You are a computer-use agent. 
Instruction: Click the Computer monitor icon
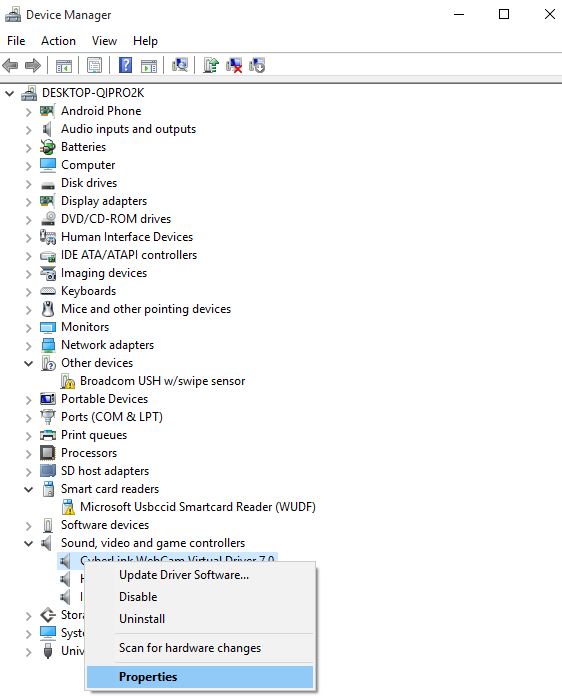(x=47, y=165)
